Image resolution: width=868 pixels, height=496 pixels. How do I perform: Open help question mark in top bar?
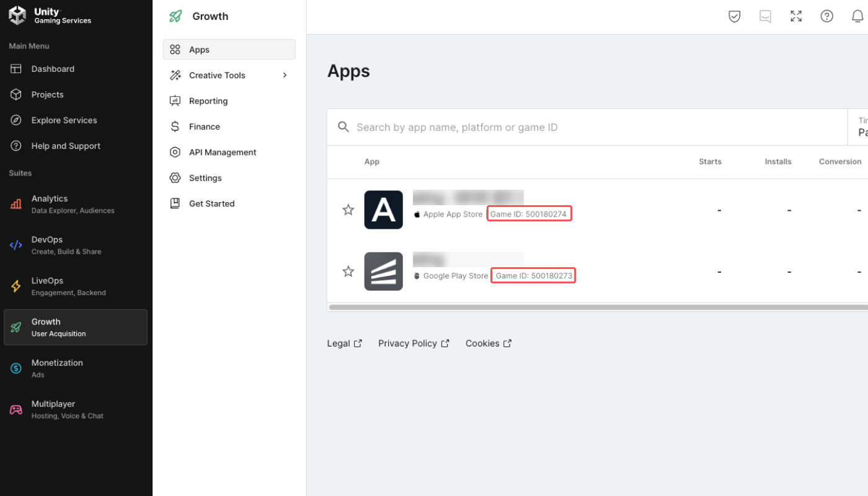click(x=827, y=17)
